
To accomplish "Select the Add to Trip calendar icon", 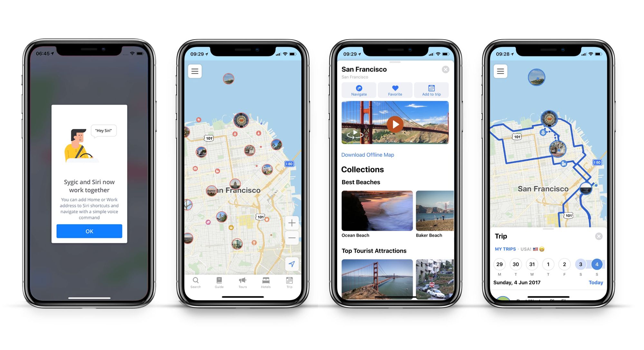I will pos(431,90).
